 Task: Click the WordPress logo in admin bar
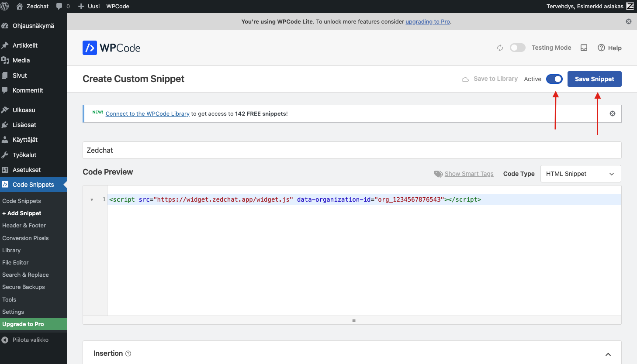tap(5, 6)
